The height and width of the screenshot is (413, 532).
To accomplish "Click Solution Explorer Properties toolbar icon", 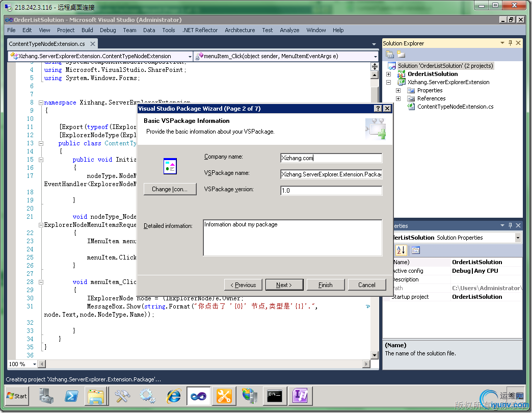I will coord(390,54).
